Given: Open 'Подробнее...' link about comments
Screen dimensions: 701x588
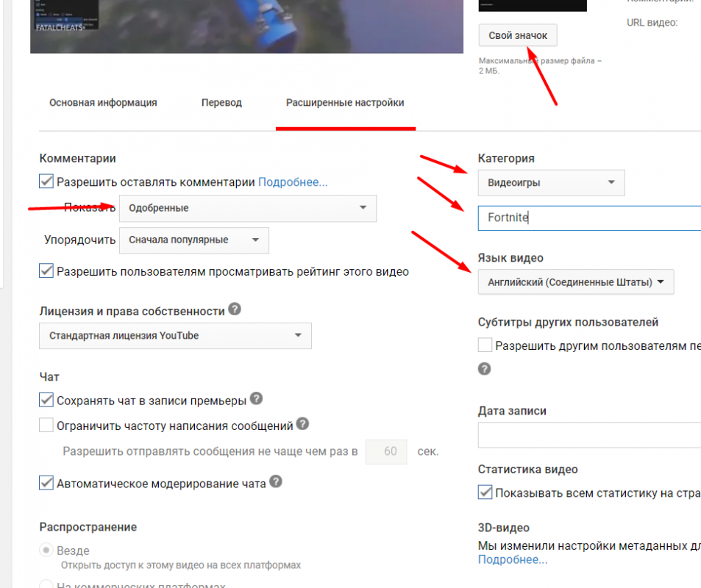Looking at the screenshot, I should [x=293, y=182].
